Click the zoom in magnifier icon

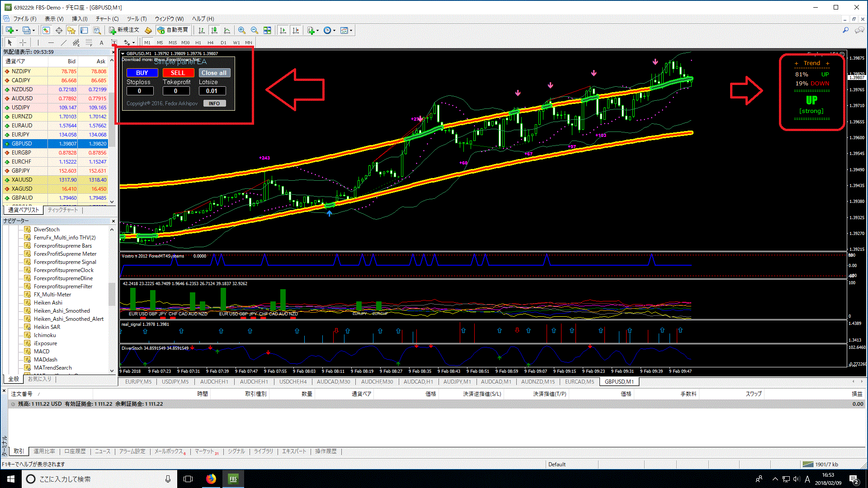pyautogui.click(x=242, y=30)
